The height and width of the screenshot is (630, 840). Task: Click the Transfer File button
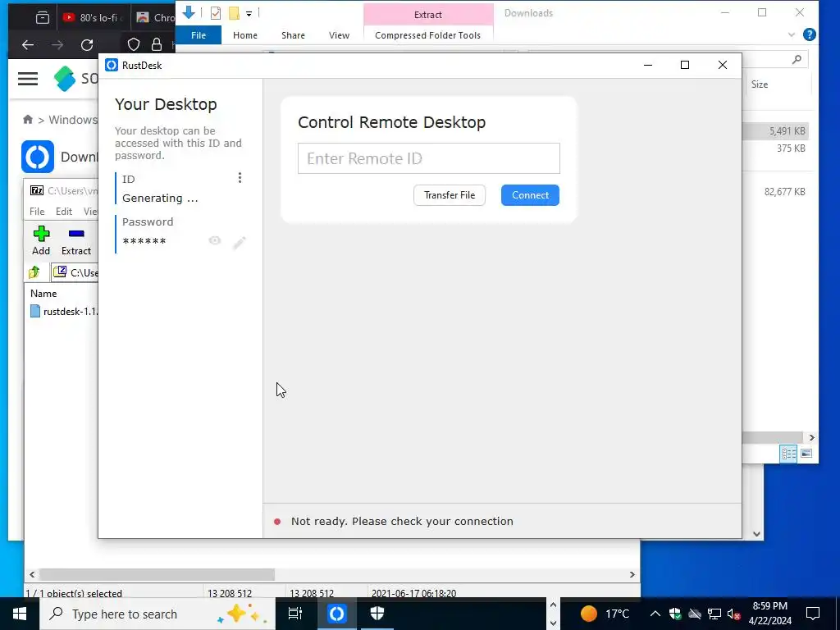click(450, 195)
